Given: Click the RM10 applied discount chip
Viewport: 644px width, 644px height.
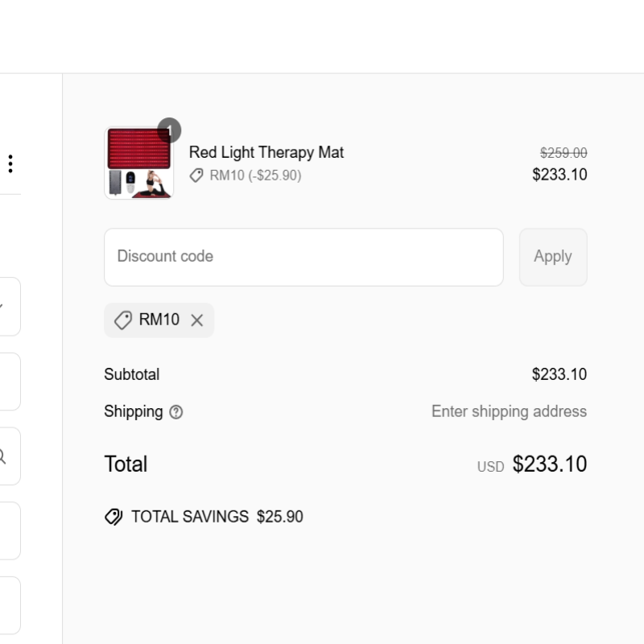Looking at the screenshot, I should point(159,320).
